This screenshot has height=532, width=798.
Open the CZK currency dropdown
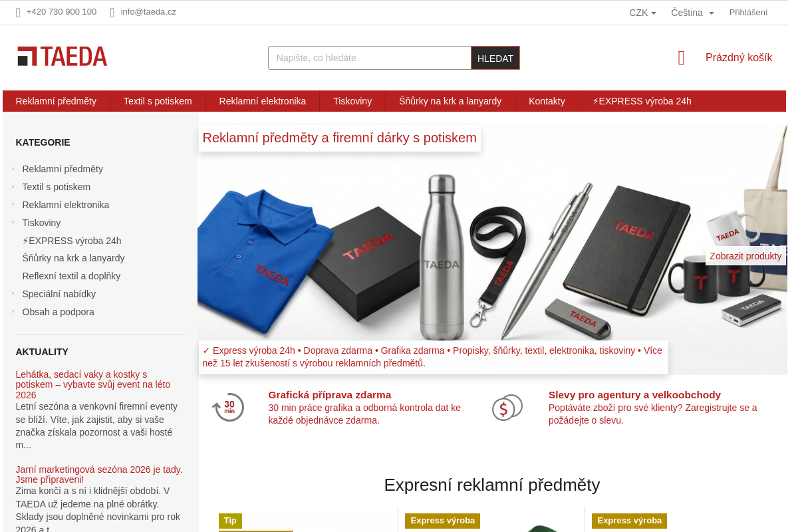[x=642, y=13]
